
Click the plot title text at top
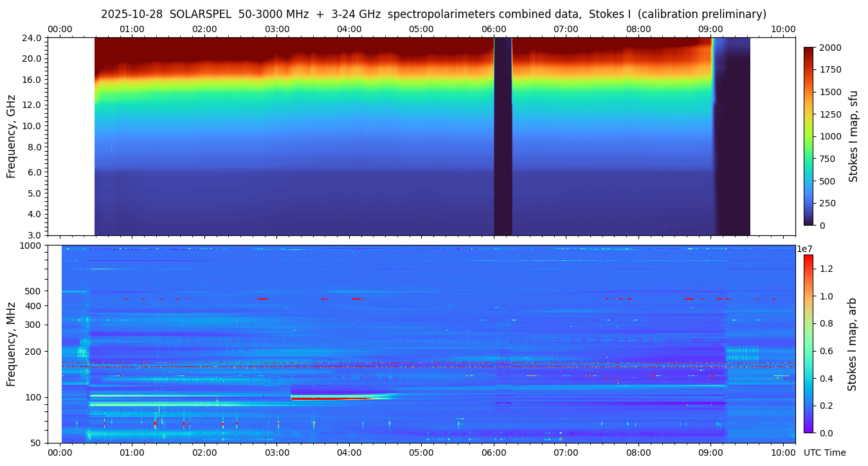click(x=433, y=14)
